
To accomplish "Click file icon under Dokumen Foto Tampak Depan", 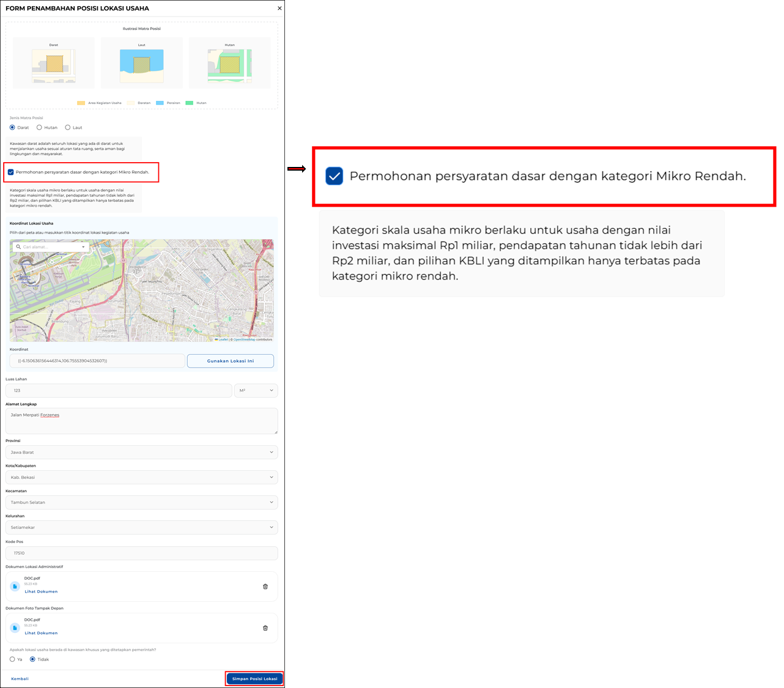I will (x=15, y=628).
